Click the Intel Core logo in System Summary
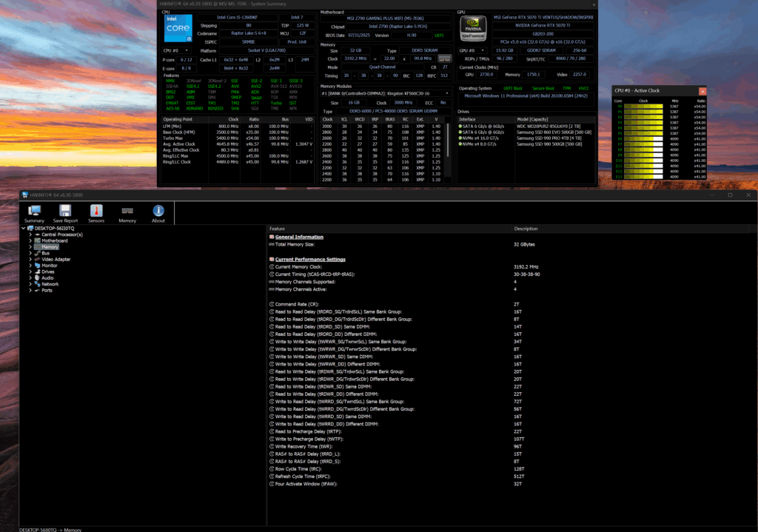The height and width of the screenshot is (532, 758). point(178,28)
